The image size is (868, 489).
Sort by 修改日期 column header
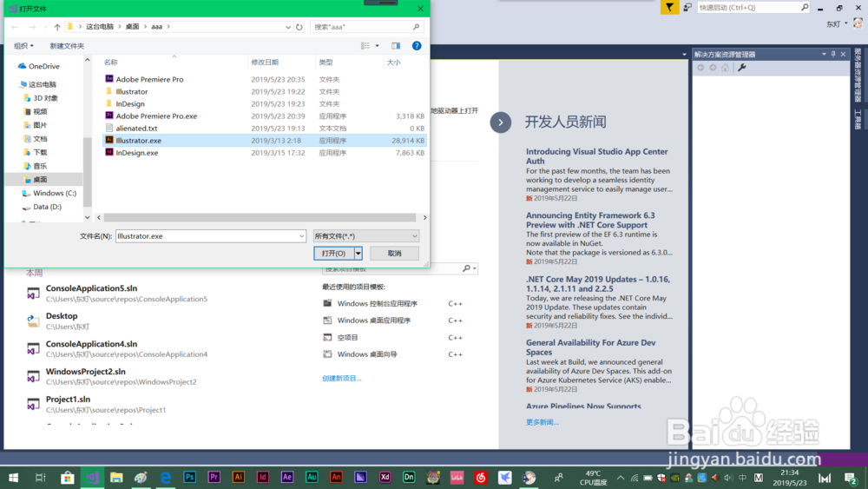[265, 62]
